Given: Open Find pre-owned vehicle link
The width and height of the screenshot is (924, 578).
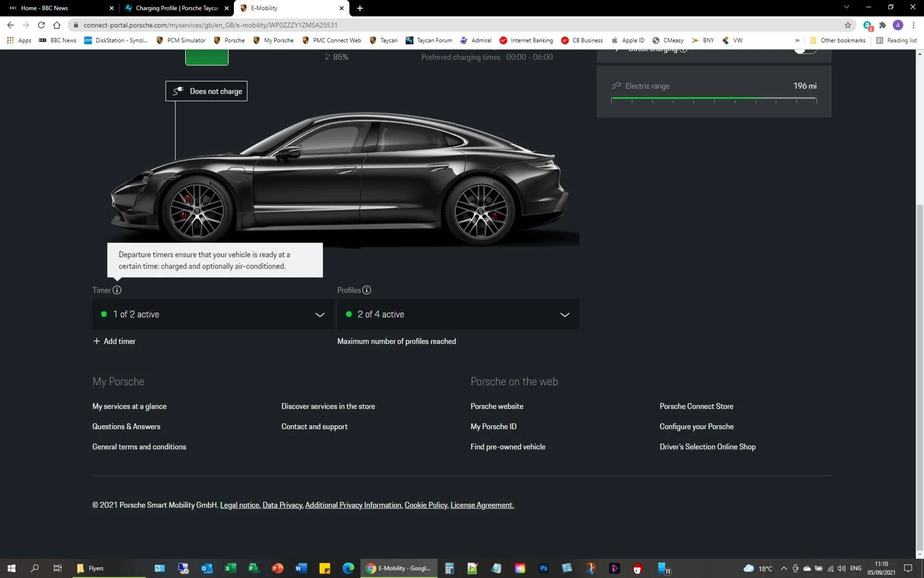Looking at the screenshot, I should 508,447.
